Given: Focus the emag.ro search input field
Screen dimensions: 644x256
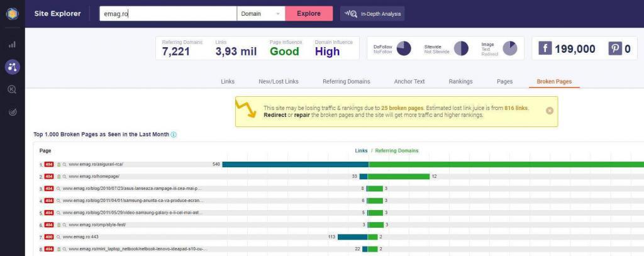Looking at the screenshot, I should pyautogui.click(x=168, y=14).
